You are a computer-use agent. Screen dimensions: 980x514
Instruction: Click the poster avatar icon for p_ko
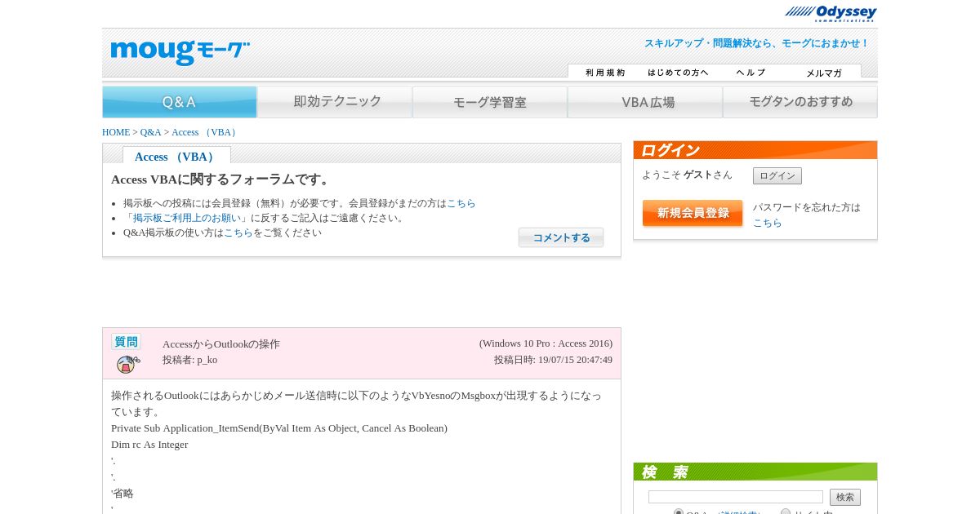pos(127,364)
